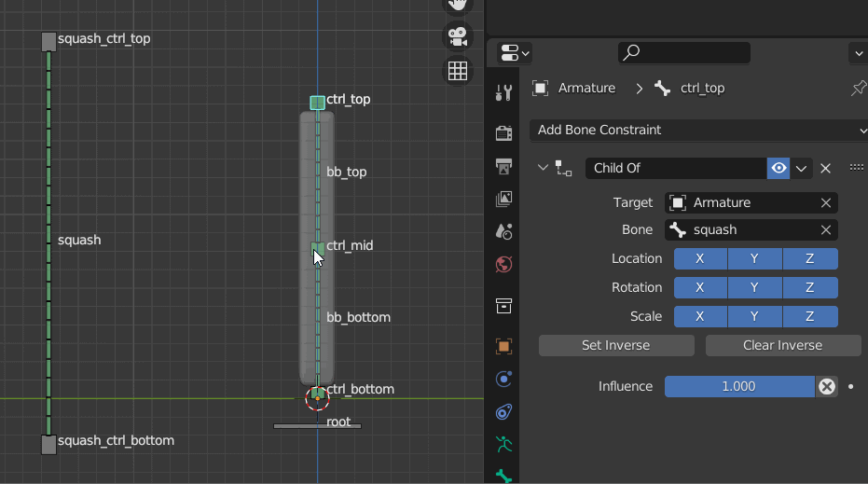Open the Render properties tab
Image resolution: width=868 pixels, height=484 pixels.
[x=503, y=133]
